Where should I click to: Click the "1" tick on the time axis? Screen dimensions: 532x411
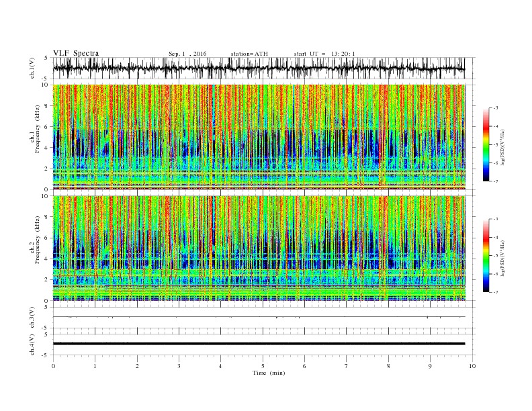pyautogui.click(x=95, y=366)
